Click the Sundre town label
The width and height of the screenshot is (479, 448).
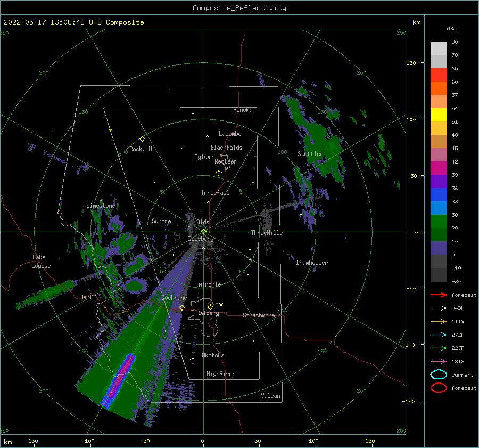161,221
